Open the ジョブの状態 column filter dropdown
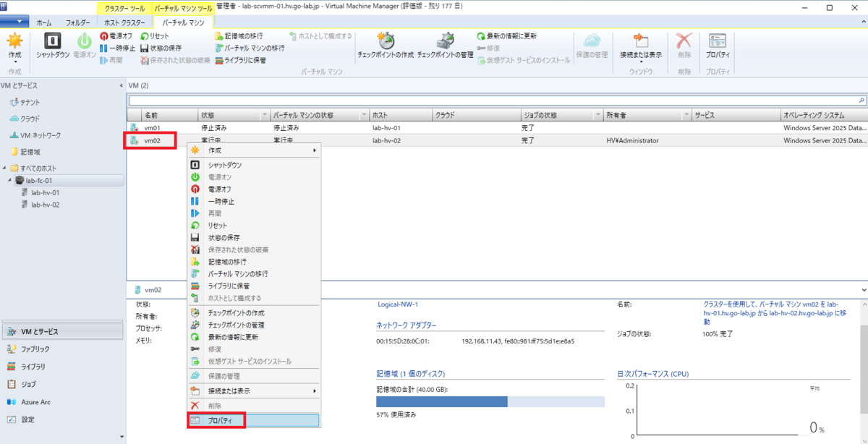 coord(597,116)
